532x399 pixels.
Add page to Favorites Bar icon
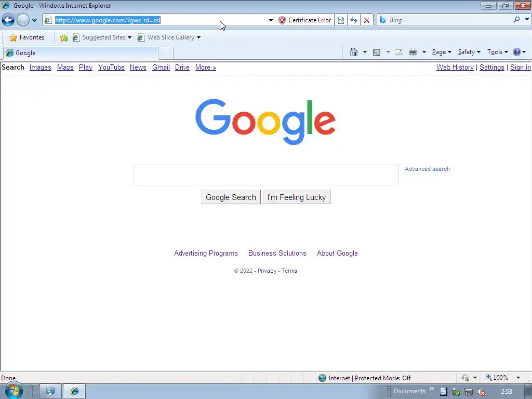(63, 37)
